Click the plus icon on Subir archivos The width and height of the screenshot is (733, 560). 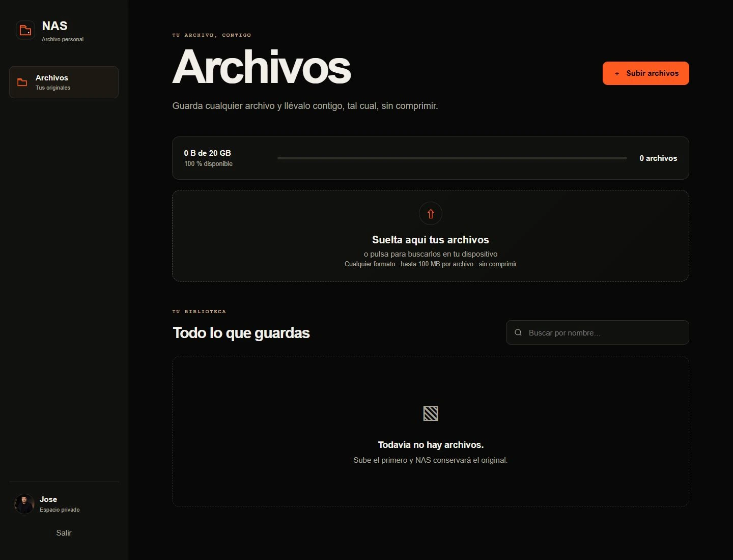[617, 73]
